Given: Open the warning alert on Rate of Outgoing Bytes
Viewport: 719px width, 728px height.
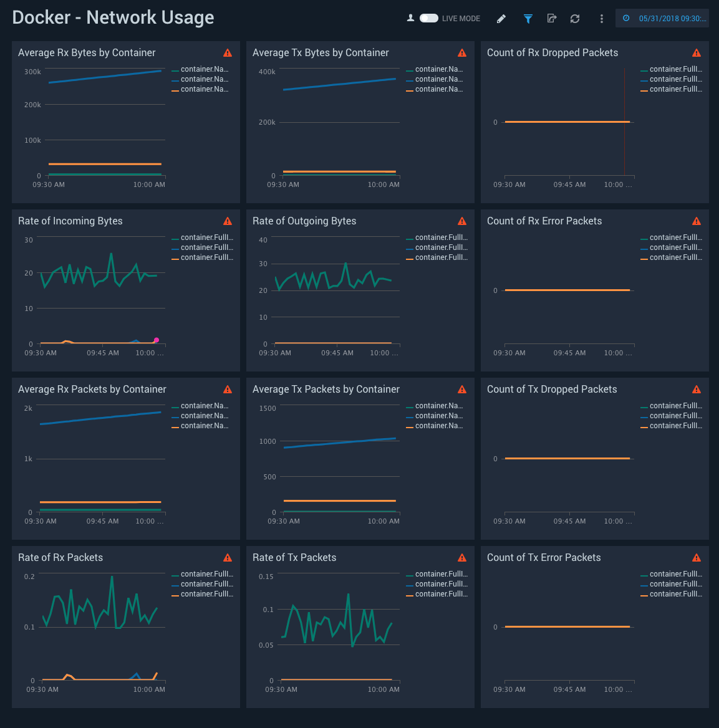Looking at the screenshot, I should coord(462,221).
